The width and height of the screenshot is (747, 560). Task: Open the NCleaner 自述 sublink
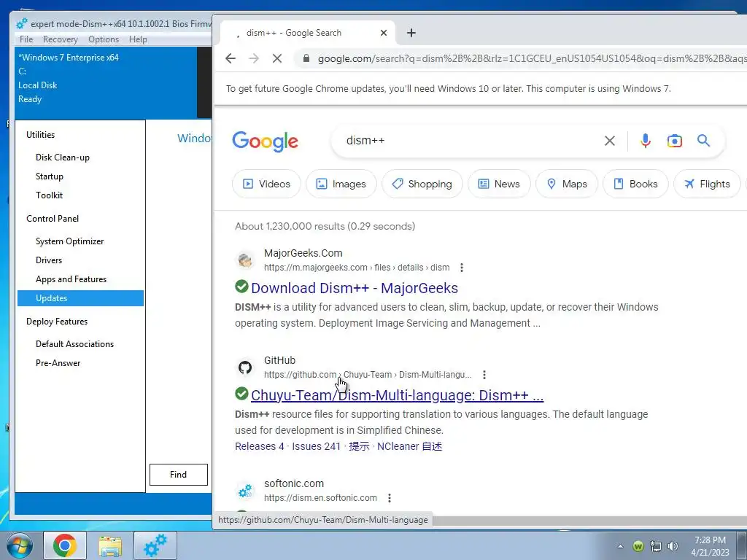click(410, 446)
